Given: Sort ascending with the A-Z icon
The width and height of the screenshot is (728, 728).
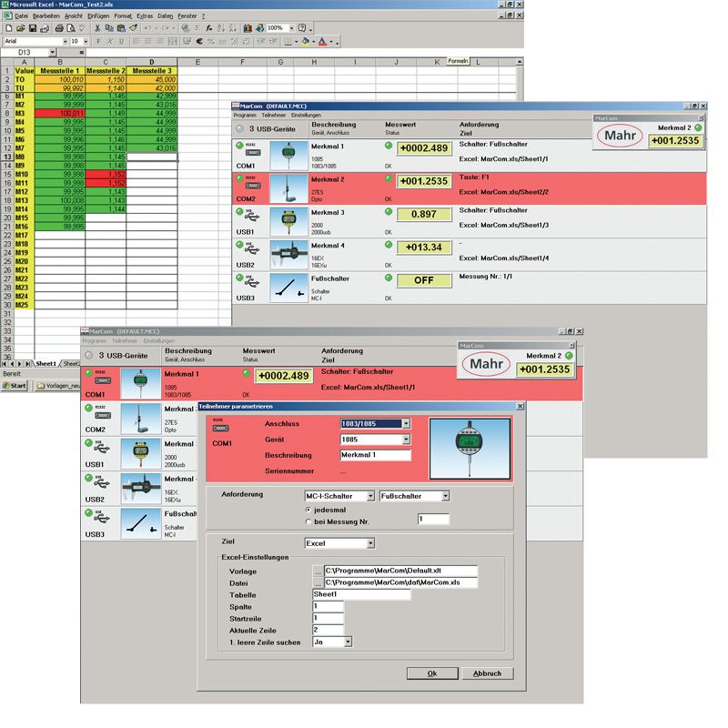Looking at the screenshot, I should point(221,28).
